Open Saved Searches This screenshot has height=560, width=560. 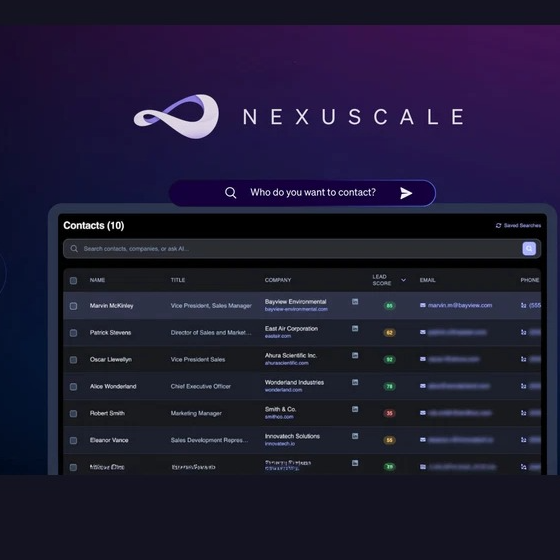point(518,225)
